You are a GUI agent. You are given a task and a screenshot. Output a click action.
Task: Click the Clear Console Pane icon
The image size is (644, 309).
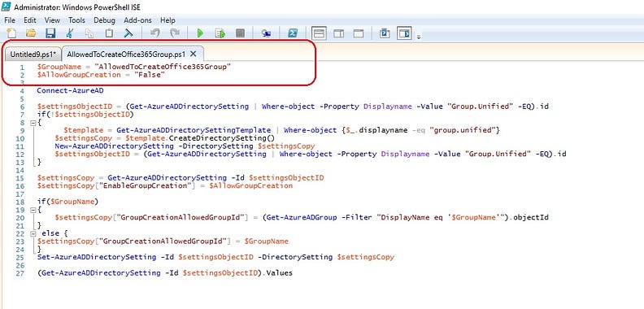[128, 33]
